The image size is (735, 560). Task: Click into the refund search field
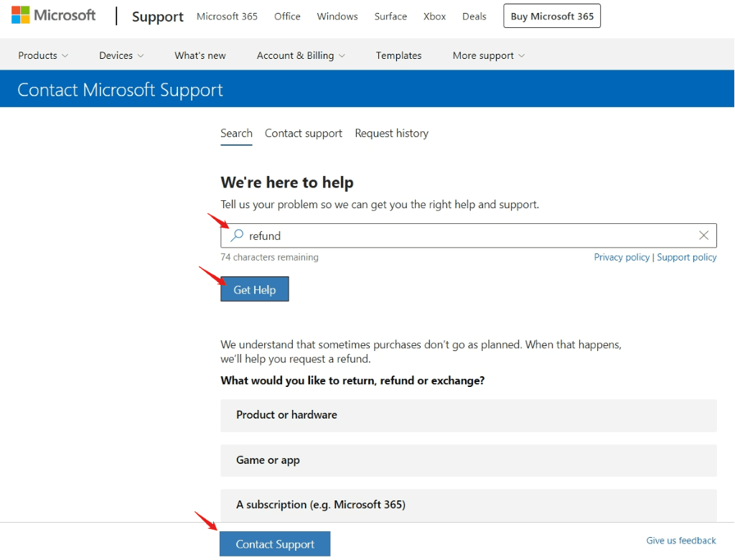click(468, 235)
